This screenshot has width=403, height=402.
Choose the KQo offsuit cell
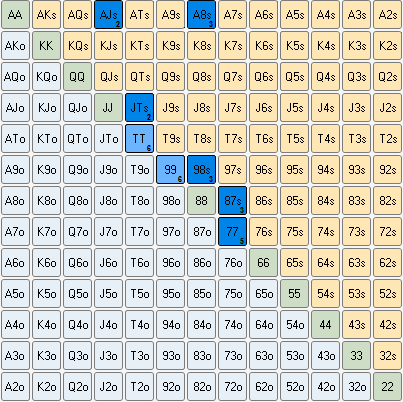(x=46, y=77)
